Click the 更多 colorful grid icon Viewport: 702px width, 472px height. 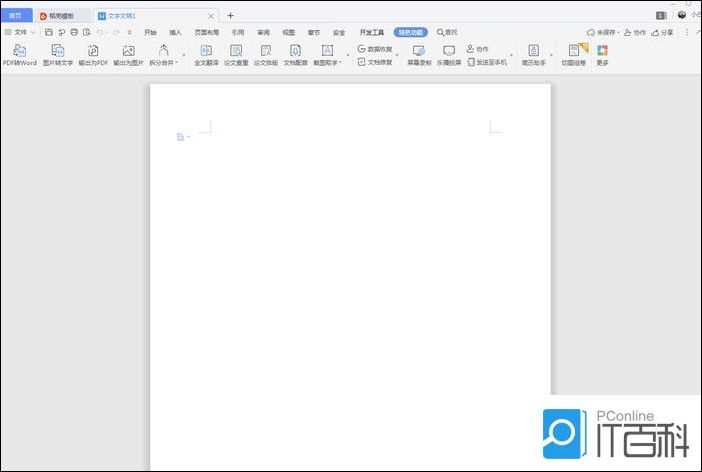coord(602,54)
